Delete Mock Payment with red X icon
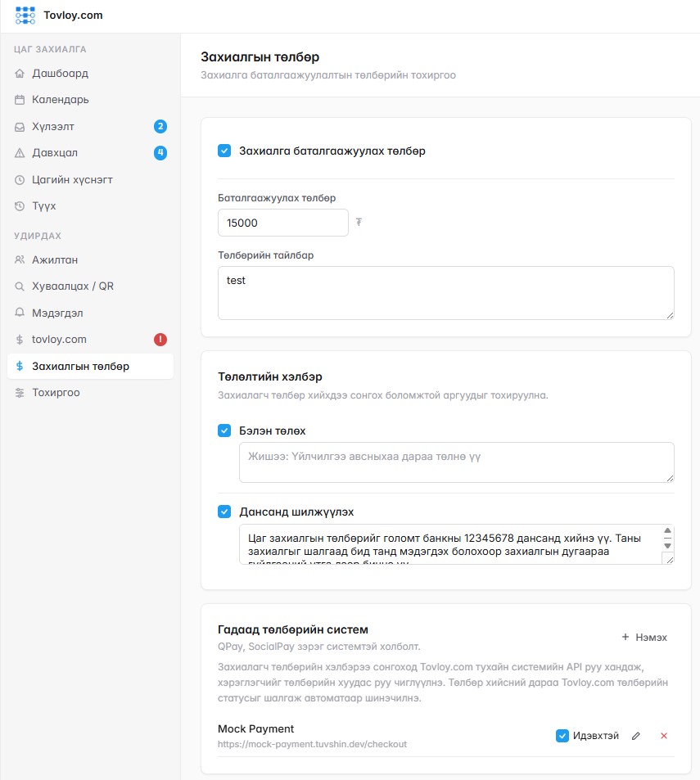 pyautogui.click(x=664, y=736)
